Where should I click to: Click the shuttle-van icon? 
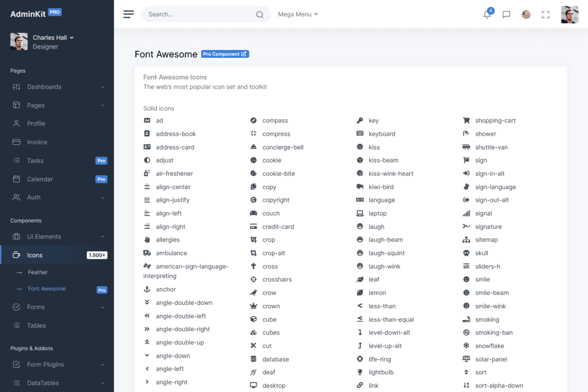(466, 147)
